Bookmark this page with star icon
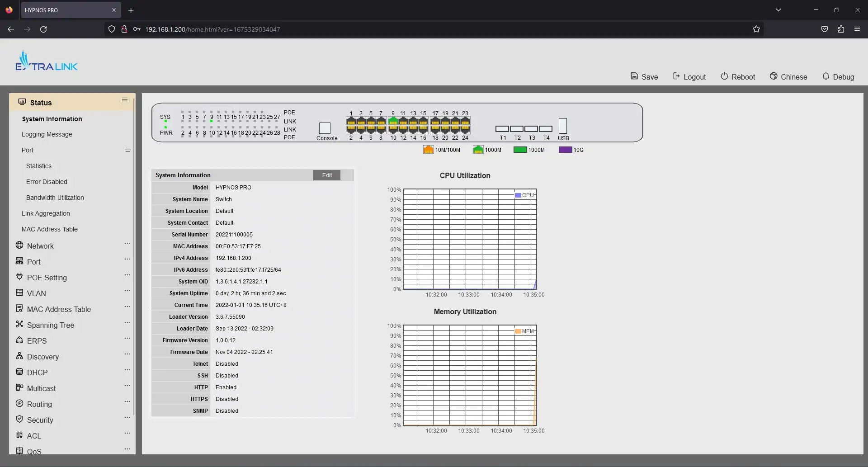The image size is (868, 467). coord(756,29)
